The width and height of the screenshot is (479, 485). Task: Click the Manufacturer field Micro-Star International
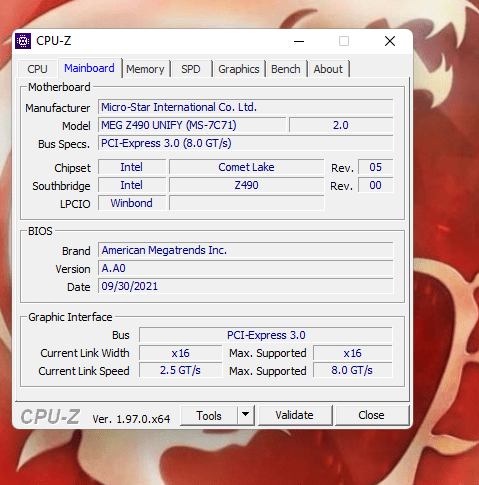(x=246, y=107)
